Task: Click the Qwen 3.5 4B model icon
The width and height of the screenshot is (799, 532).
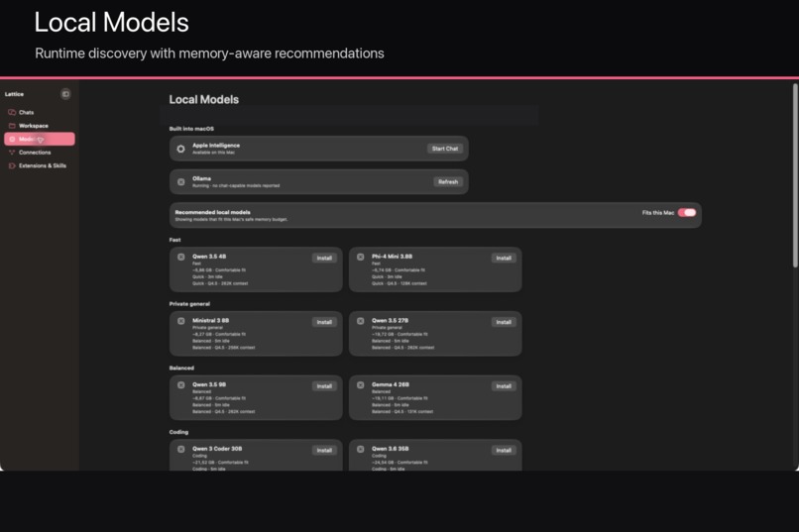Action: [180, 258]
